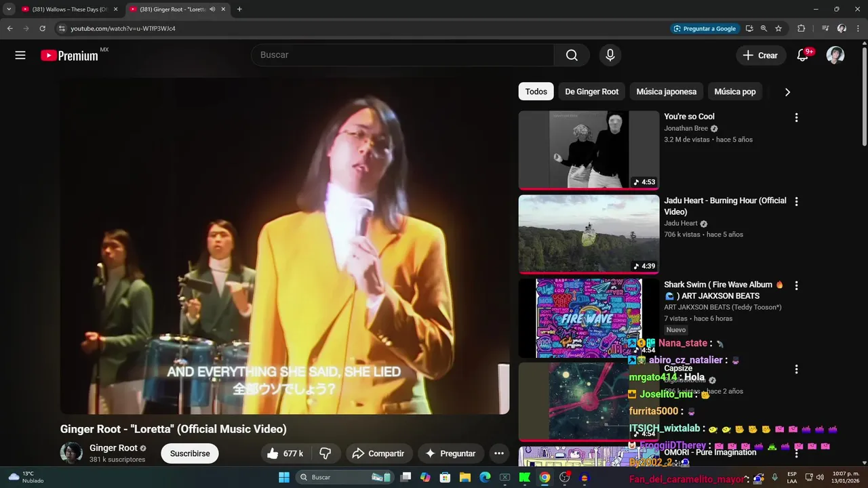Click the Crear button

tap(761, 56)
